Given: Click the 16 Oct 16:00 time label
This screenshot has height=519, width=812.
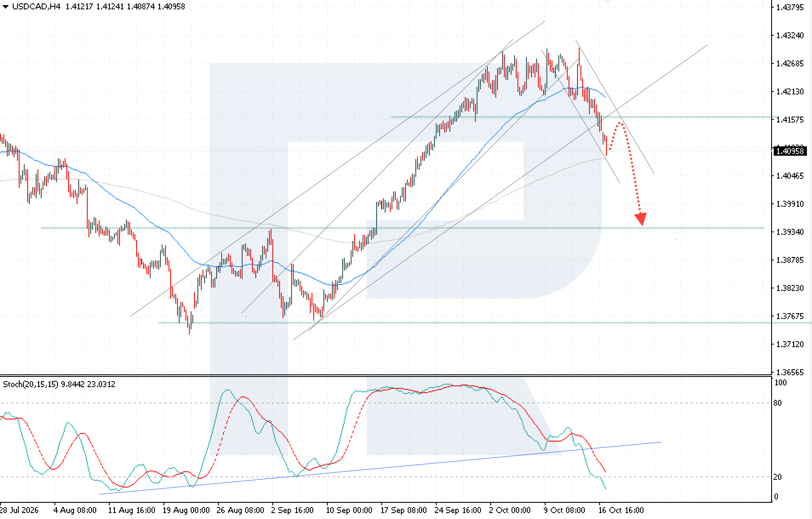Looking at the screenshot, I should [621, 510].
